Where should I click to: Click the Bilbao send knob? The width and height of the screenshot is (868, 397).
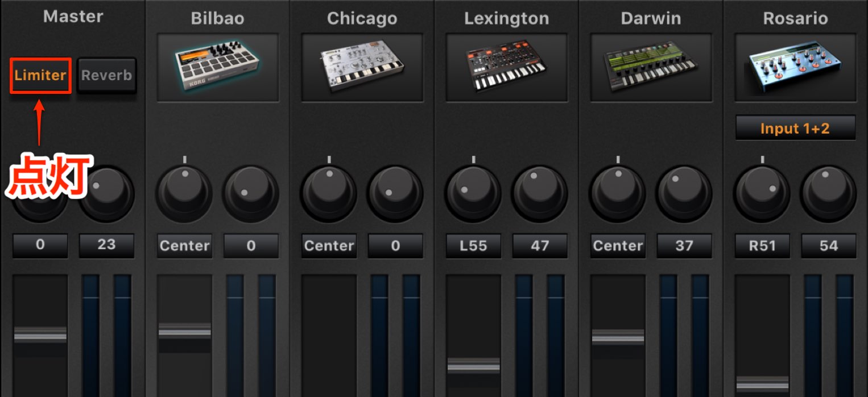pyautogui.click(x=251, y=193)
